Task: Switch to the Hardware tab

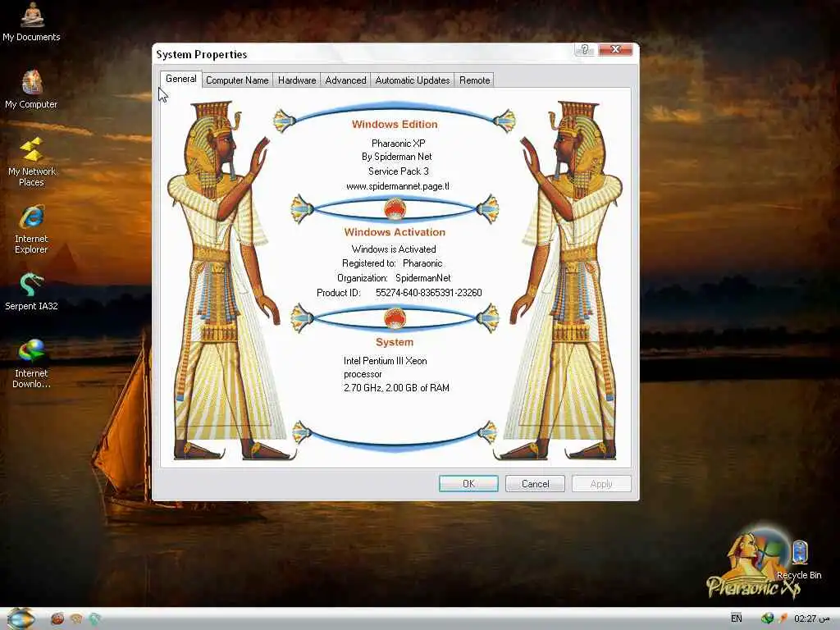Action: [x=297, y=80]
